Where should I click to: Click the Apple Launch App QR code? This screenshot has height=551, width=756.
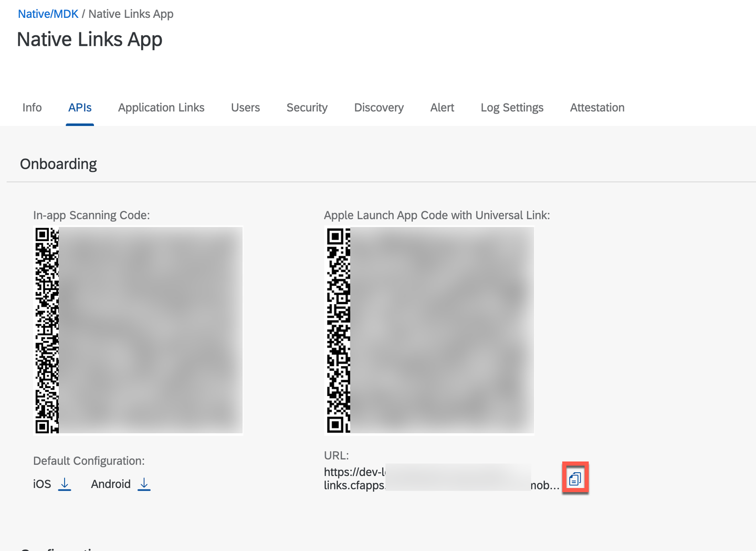click(x=429, y=330)
